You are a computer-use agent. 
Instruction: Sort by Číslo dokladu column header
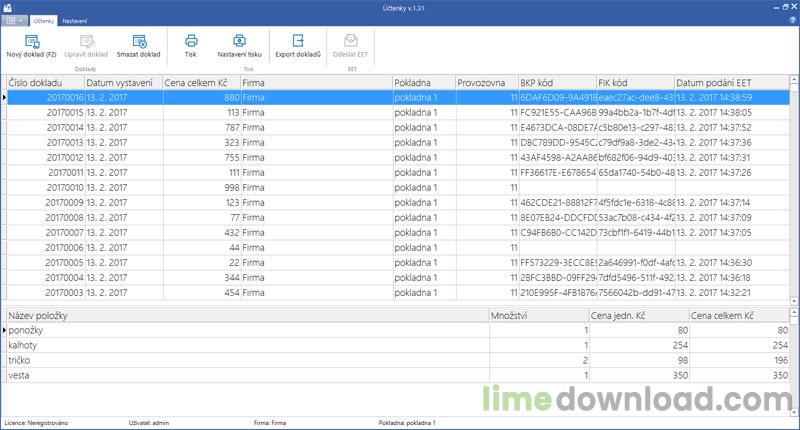[x=43, y=82]
